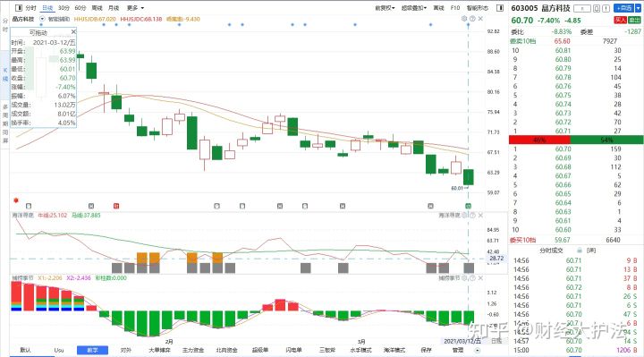
Task: Click the 保存 save tab
Action: 426,350
